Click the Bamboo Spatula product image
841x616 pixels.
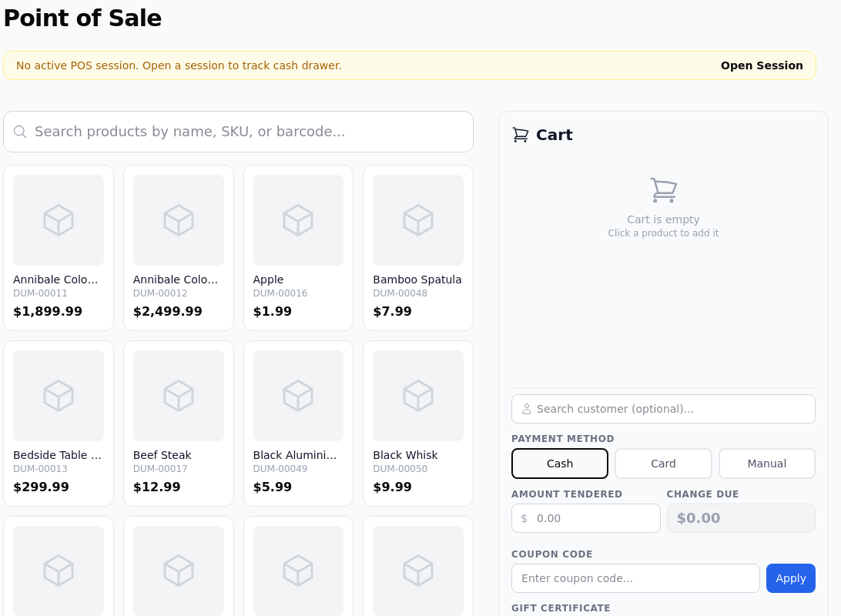coord(418,220)
